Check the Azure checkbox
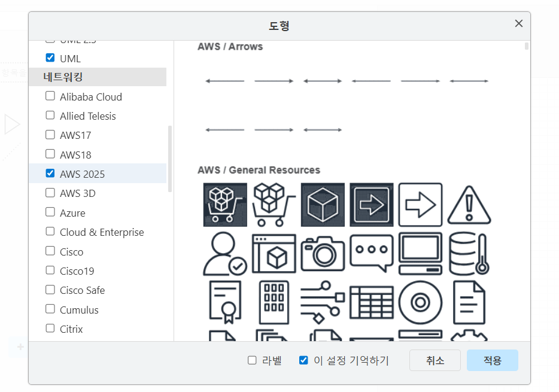559x392 pixels. 50,212
